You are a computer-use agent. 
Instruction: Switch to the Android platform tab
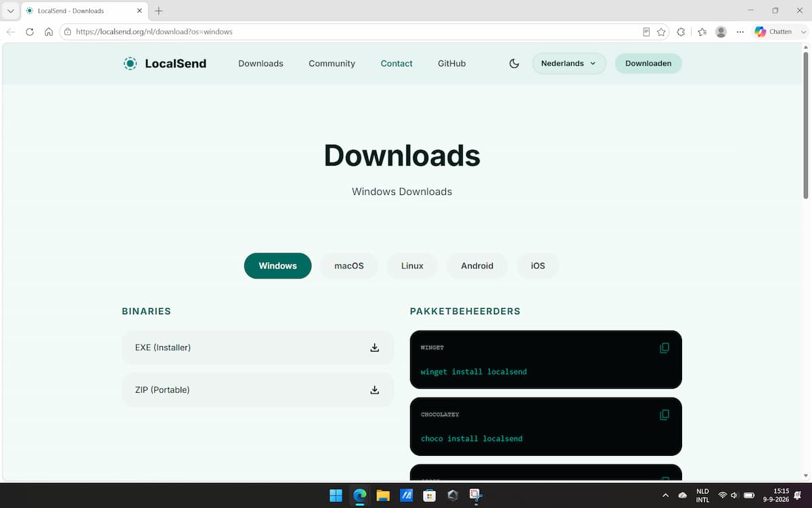coord(477,266)
